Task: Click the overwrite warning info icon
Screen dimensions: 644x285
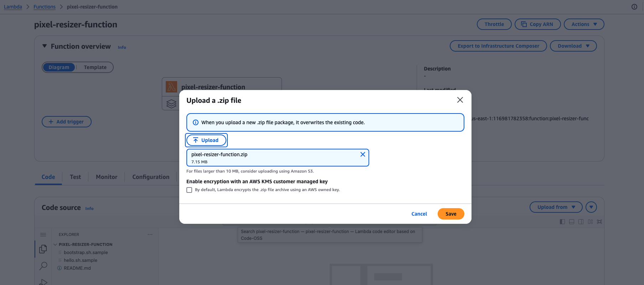Action: 195,122
